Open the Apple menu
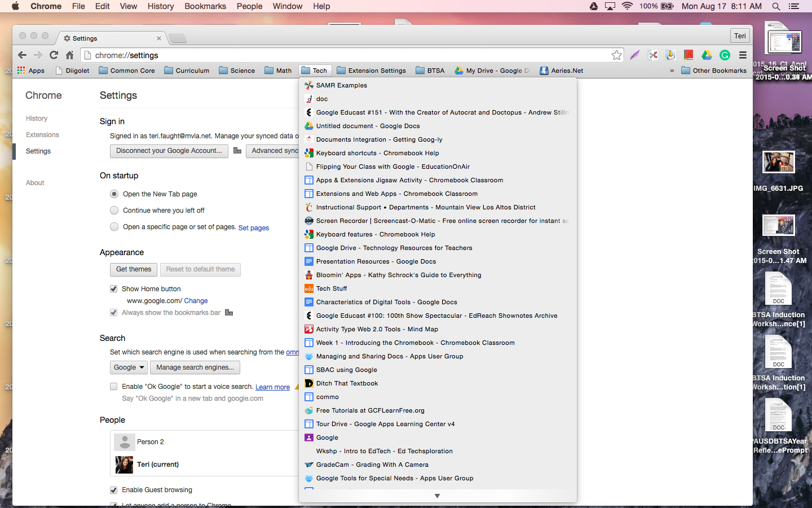 [x=15, y=6]
